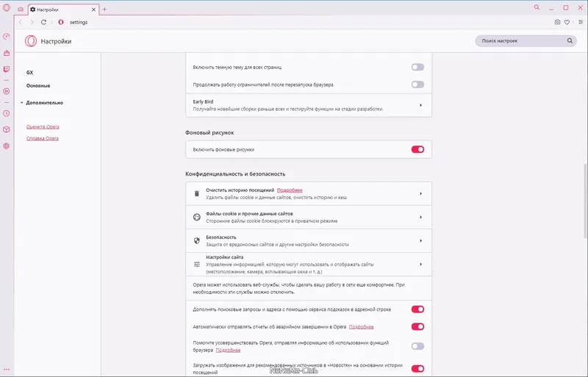The height and width of the screenshot is (377, 588).
Task: Open Подробнее link under Помогите усовершенствовать Opera
Action: 228,350
